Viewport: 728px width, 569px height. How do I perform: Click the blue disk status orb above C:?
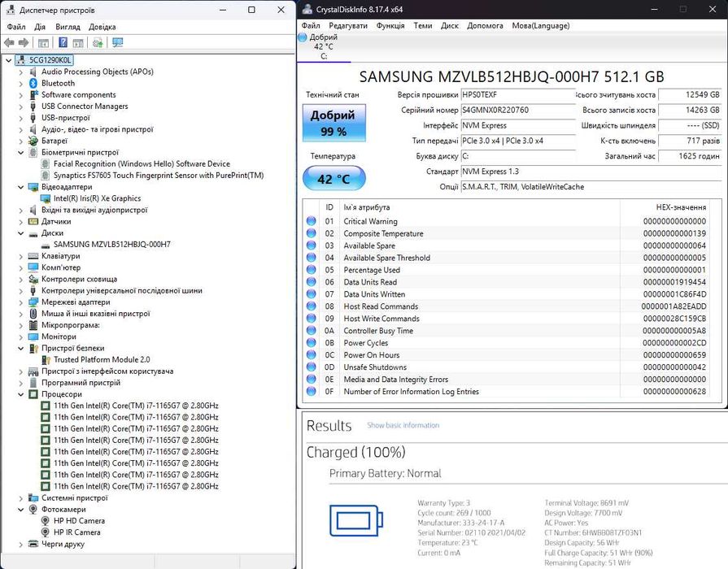click(303, 37)
